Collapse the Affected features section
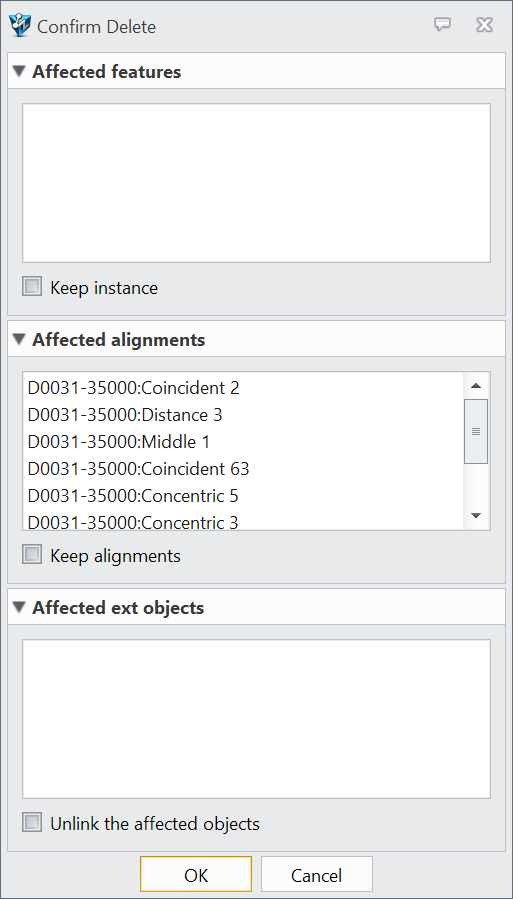The image size is (513, 899). (x=19, y=72)
